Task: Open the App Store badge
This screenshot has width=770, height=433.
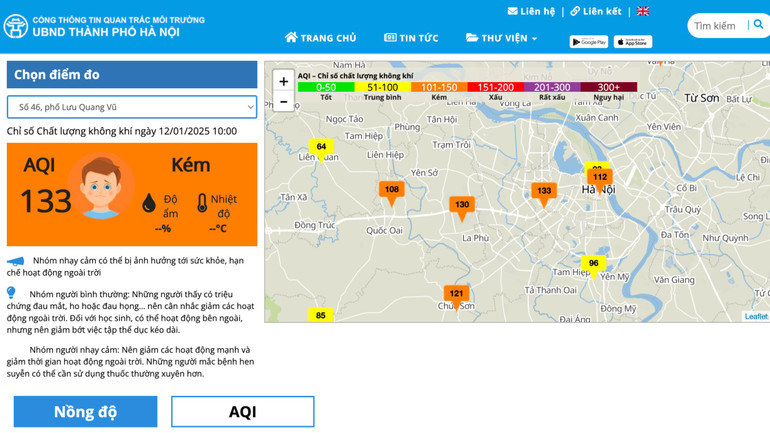Action: click(x=632, y=42)
